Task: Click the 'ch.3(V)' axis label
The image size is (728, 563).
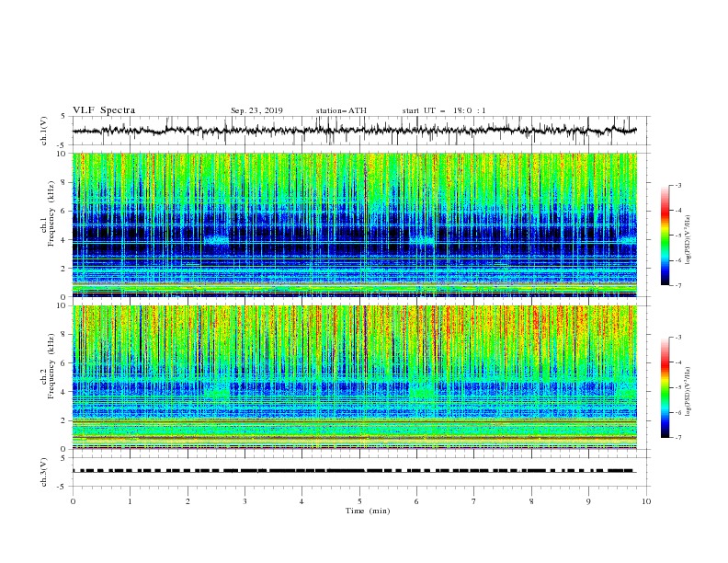Action: click(44, 472)
